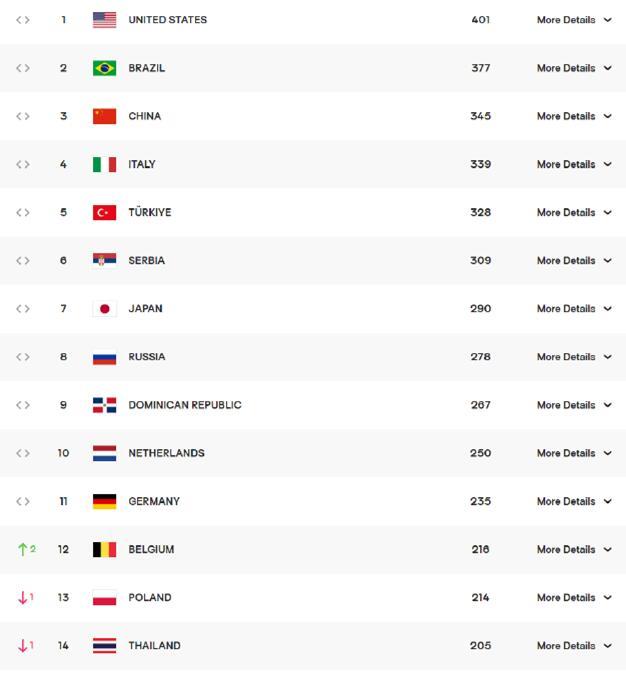626x673 pixels.
Task: Show More Details for Netherlands
Action: tap(574, 453)
